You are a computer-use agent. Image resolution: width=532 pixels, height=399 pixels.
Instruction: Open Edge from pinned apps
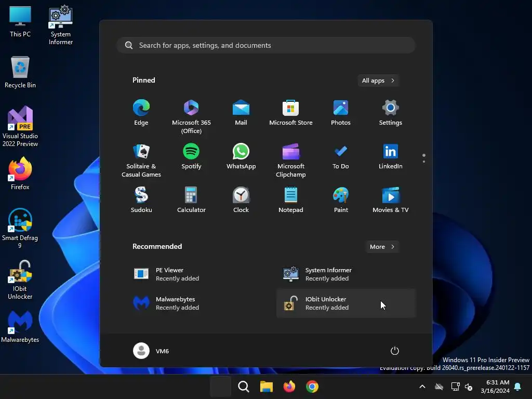coord(141,113)
